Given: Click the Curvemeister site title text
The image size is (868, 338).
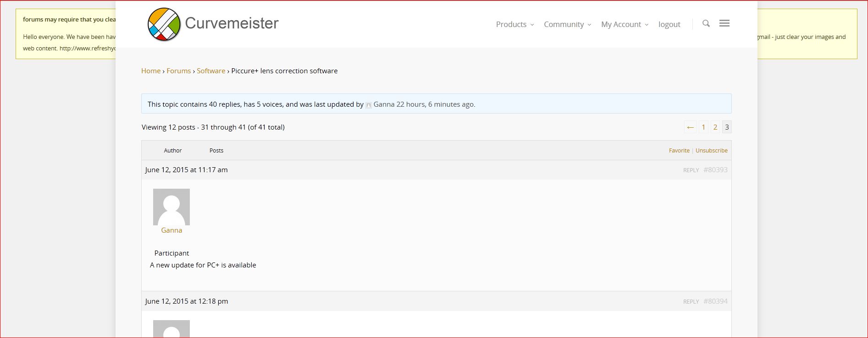Looking at the screenshot, I should [x=232, y=23].
